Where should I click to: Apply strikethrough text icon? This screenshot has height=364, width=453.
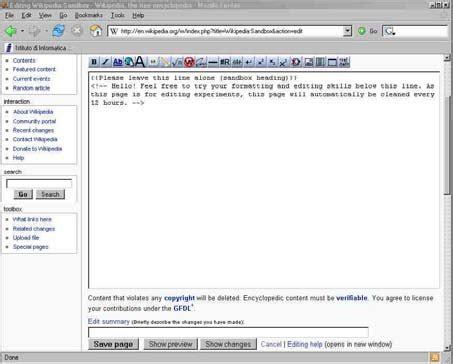[x=237, y=62]
